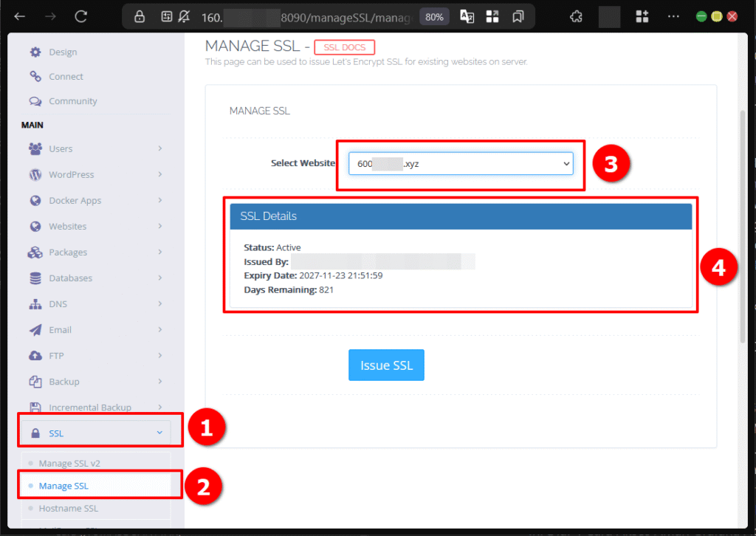This screenshot has width=756, height=536.
Task: Open the Select Website dropdown
Action: click(x=461, y=163)
